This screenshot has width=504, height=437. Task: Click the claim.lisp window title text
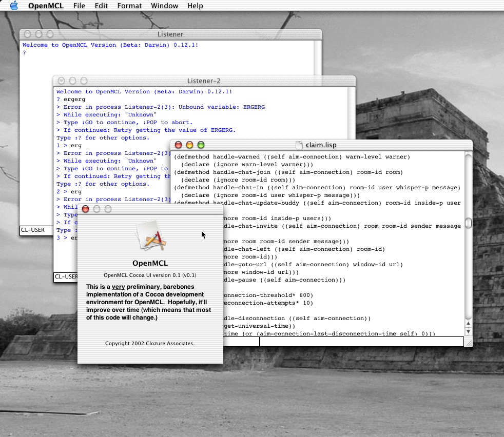tap(321, 145)
